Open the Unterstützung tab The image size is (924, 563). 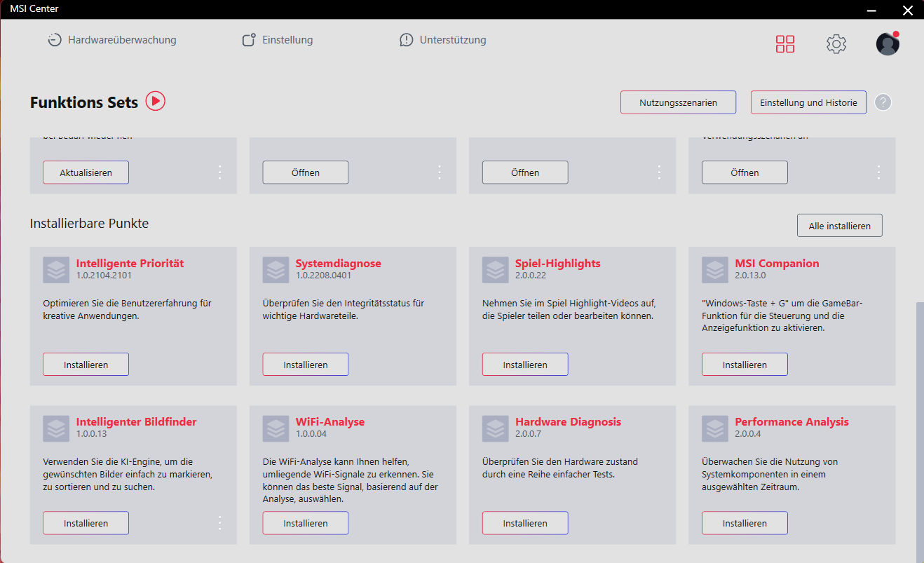pos(442,40)
